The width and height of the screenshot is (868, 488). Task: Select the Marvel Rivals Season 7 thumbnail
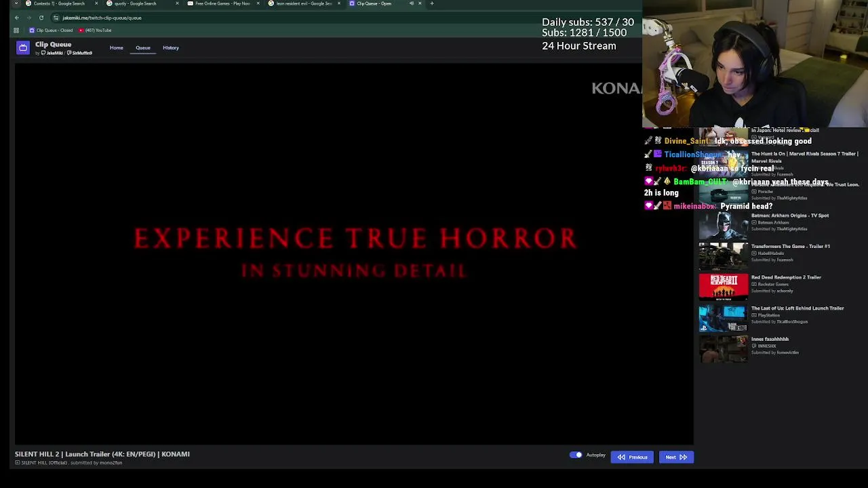click(724, 164)
